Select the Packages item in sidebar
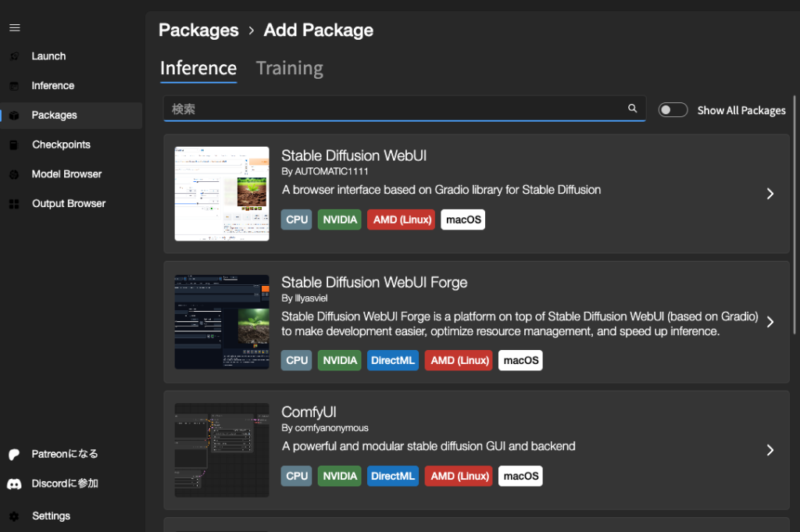 54,115
